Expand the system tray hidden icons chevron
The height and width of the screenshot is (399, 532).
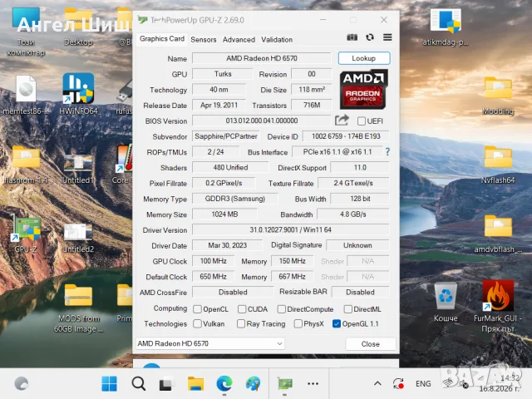click(x=377, y=384)
